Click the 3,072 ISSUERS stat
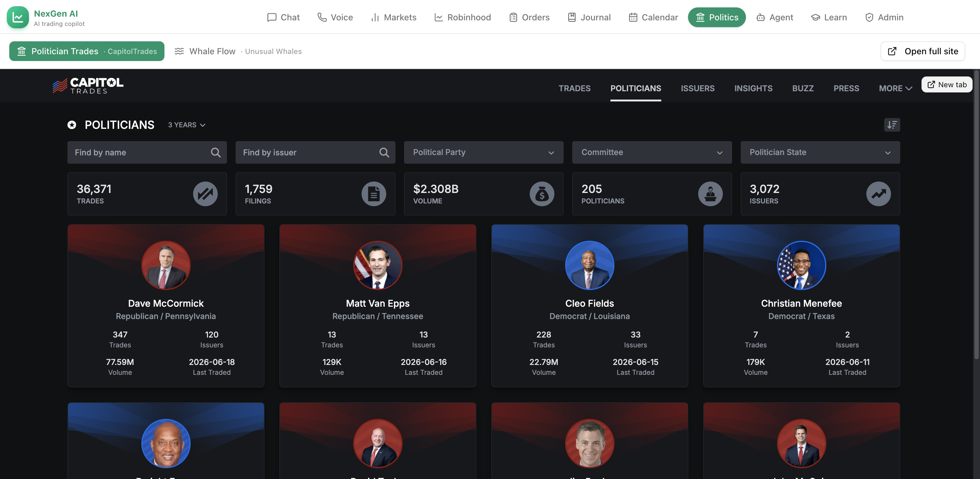 click(x=820, y=194)
